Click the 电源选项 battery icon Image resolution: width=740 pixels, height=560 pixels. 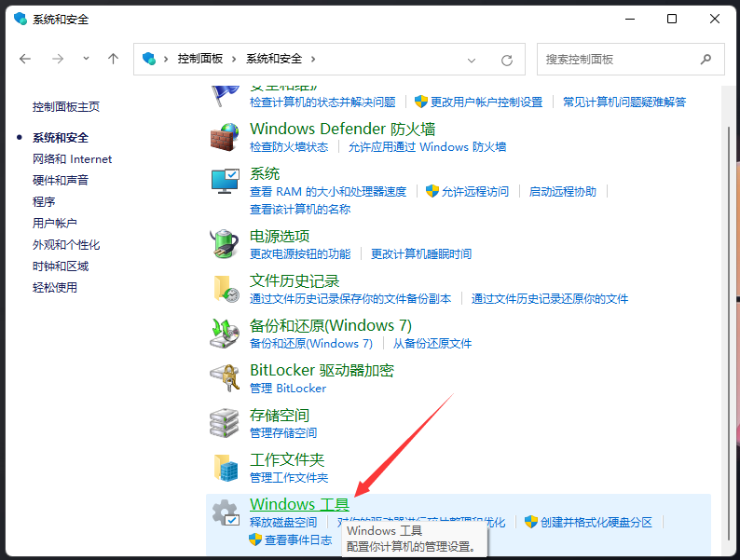point(226,244)
